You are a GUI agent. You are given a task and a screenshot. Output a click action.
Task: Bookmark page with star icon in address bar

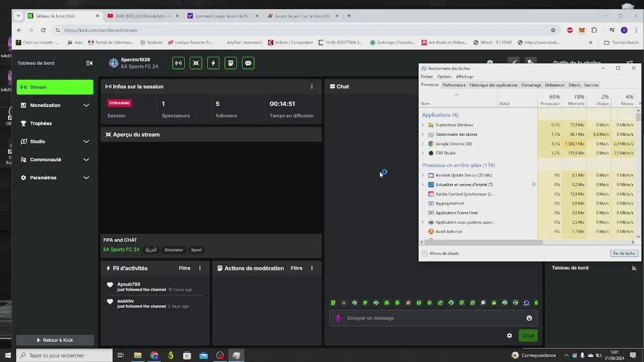click(x=553, y=30)
